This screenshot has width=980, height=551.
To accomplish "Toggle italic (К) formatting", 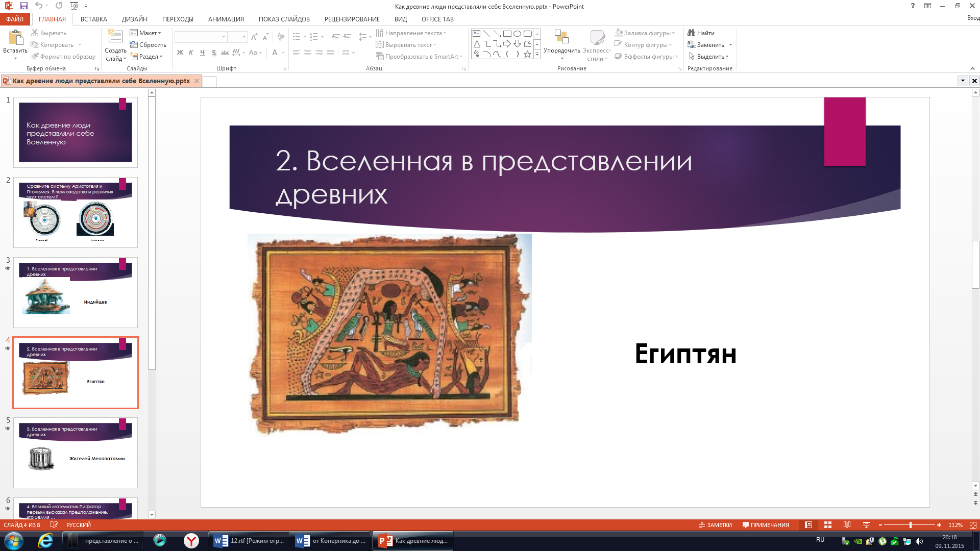I will [191, 53].
